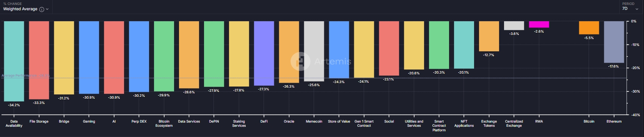Select the gray Memecoin bar
The height and width of the screenshot is (137, 644).
314,51
